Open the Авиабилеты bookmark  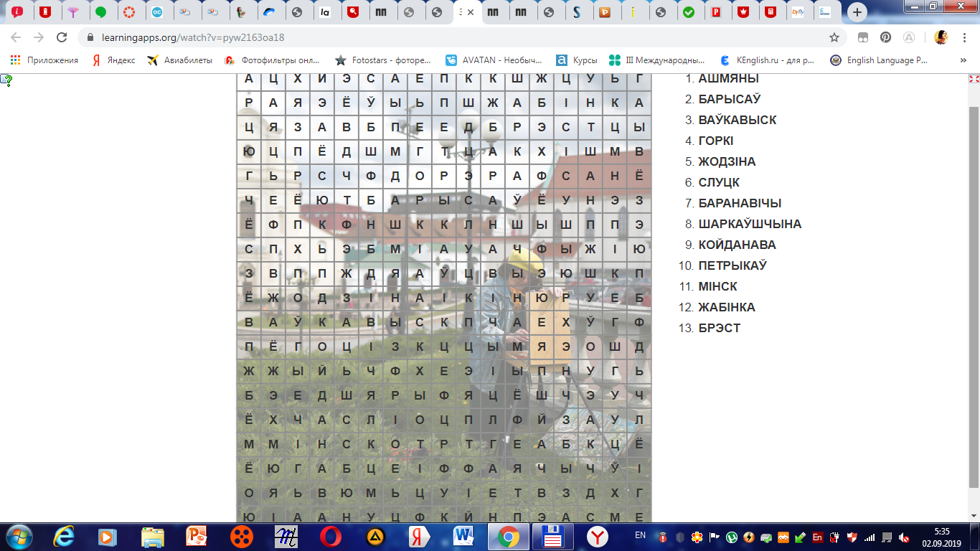[x=179, y=60]
